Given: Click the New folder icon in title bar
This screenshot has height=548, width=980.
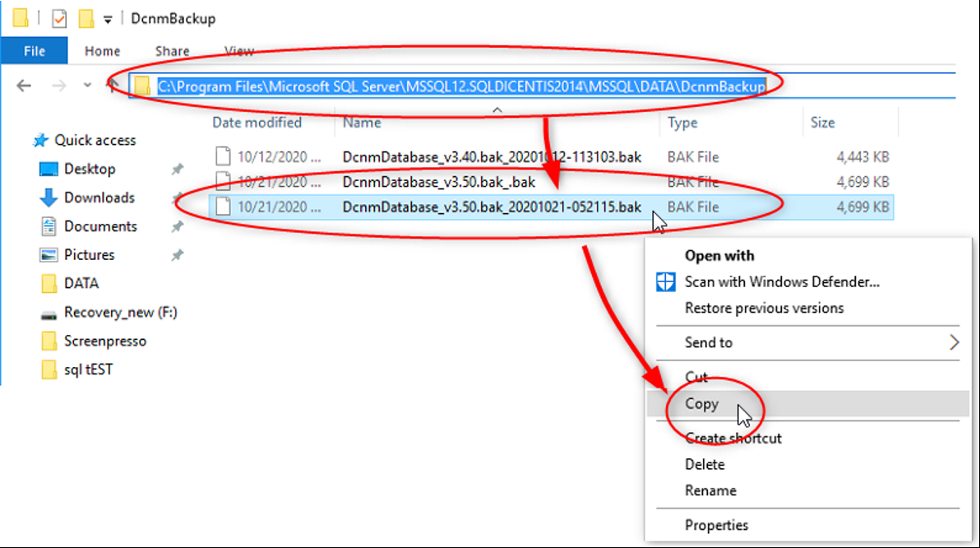Looking at the screenshot, I should [86, 19].
